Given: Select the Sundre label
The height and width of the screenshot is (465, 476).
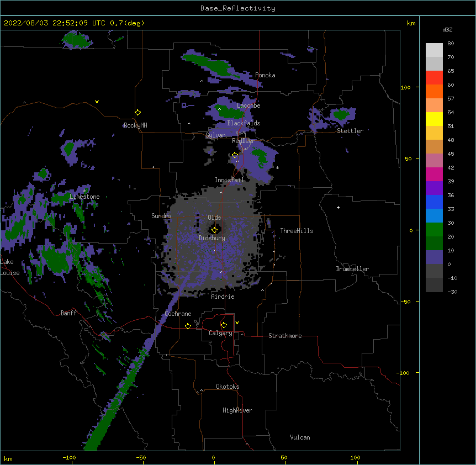Looking at the screenshot, I should coord(161,216).
